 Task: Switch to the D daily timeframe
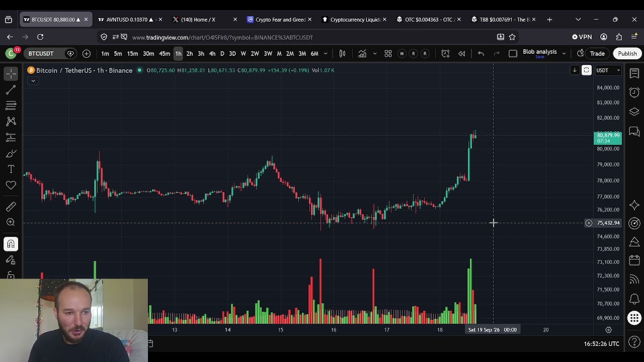click(x=222, y=53)
